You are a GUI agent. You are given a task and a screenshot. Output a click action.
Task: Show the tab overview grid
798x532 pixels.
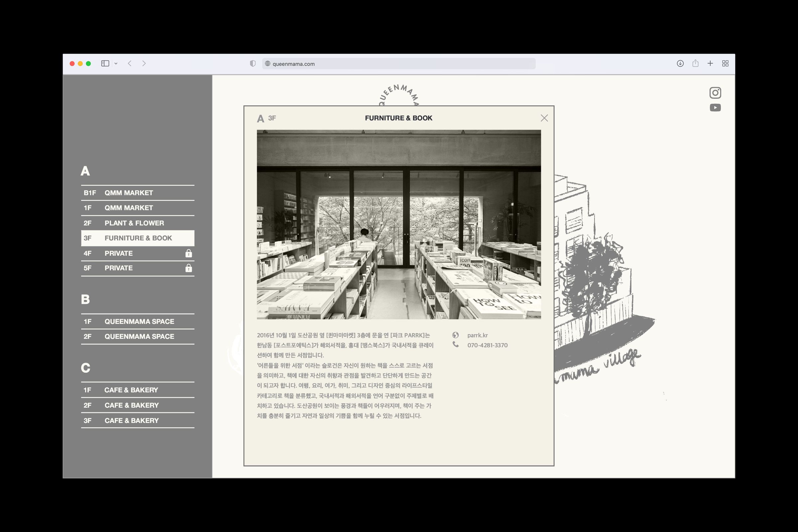coord(725,64)
